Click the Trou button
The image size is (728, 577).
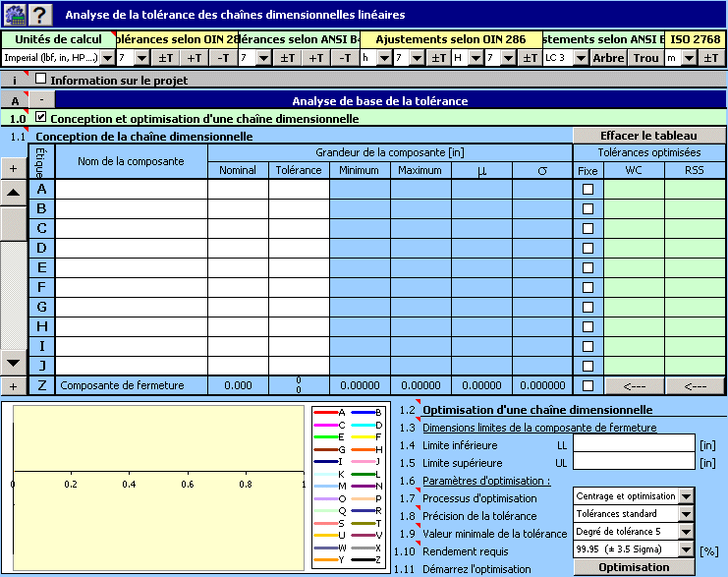(x=645, y=58)
